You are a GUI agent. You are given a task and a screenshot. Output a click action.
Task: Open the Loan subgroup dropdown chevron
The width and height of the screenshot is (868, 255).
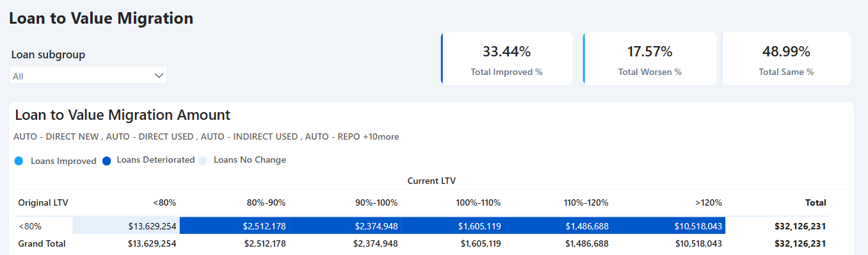click(159, 76)
